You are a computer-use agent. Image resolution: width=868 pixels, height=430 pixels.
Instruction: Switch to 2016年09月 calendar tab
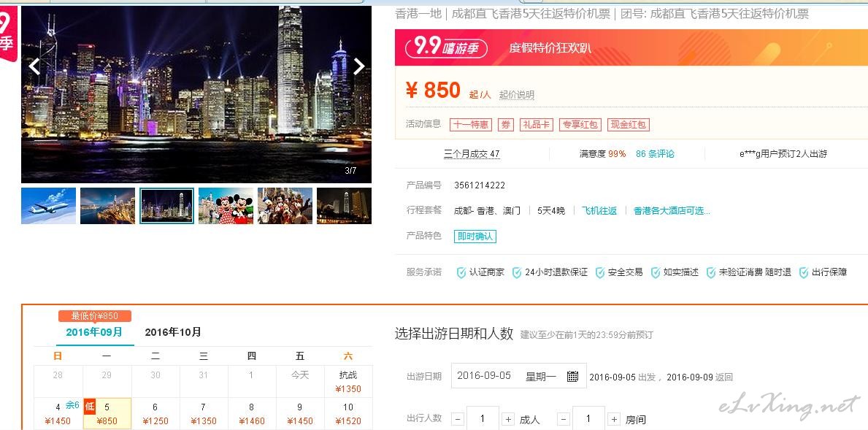[94, 333]
